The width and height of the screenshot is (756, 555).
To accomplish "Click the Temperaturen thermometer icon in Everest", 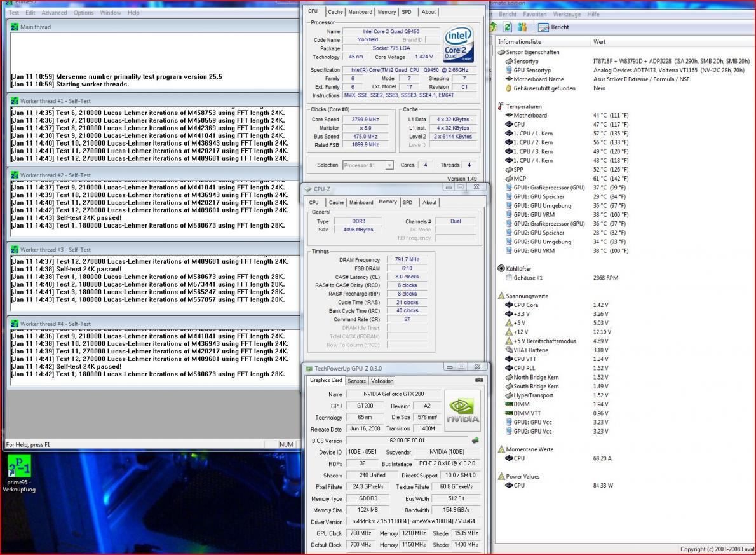I will [x=501, y=106].
